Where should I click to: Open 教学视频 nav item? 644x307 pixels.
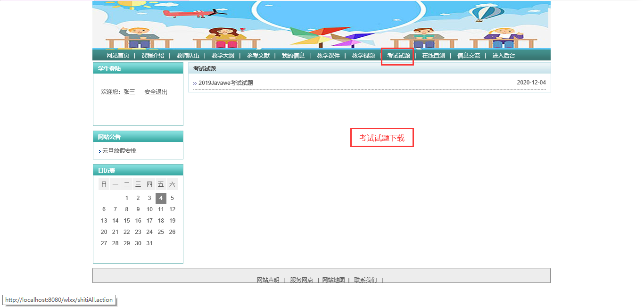tap(363, 56)
